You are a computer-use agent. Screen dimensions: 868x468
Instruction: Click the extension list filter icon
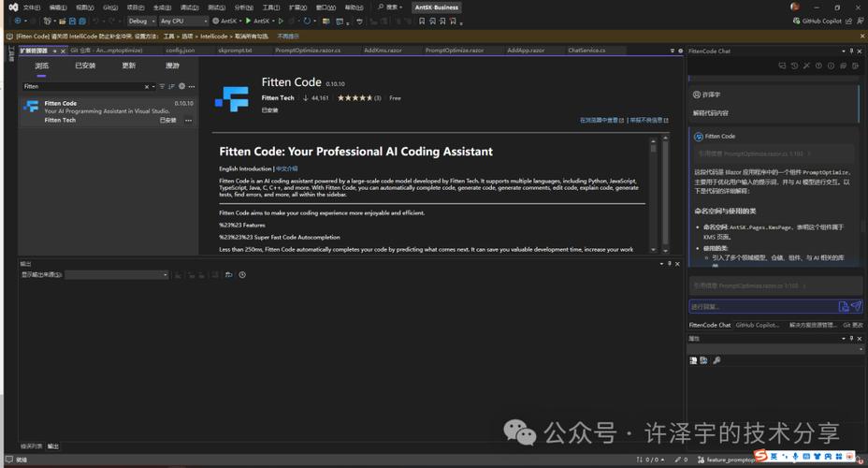click(x=162, y=87)
